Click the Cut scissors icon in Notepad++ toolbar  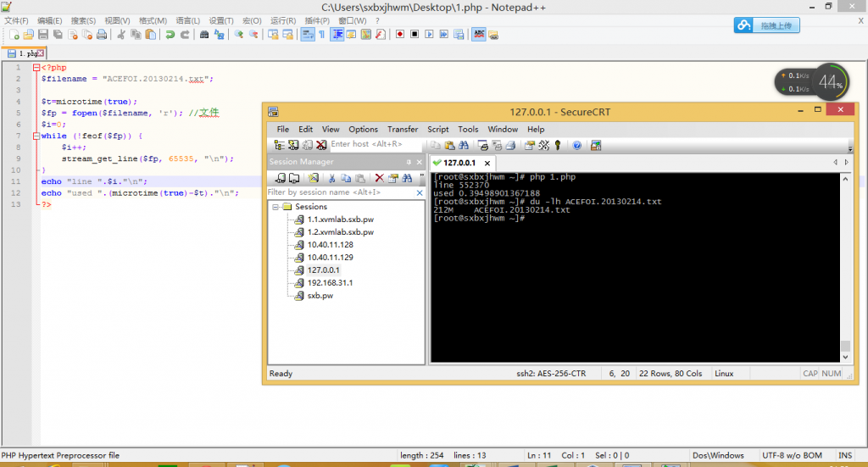(x=121, y=35)
